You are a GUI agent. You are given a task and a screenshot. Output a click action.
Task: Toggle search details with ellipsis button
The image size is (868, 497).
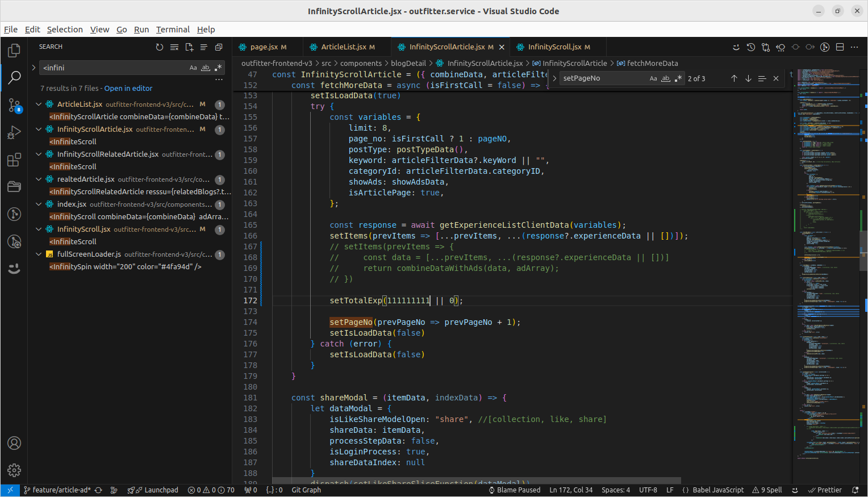(x=219, y=80)
